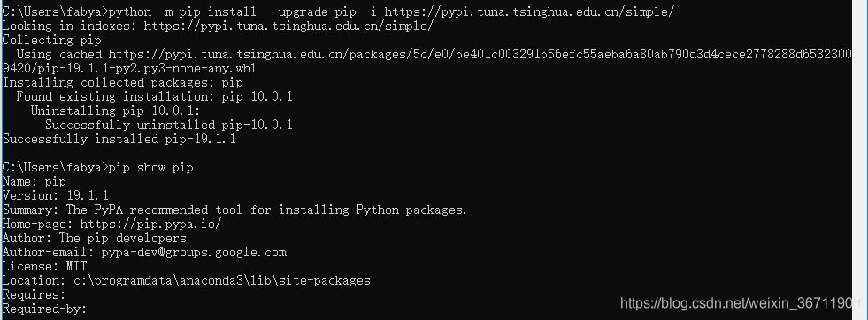Screen dimensions: 868x320
Task: Click the 'Uninstalling pip-10.0.1:' line
Action: click(115, 111)
